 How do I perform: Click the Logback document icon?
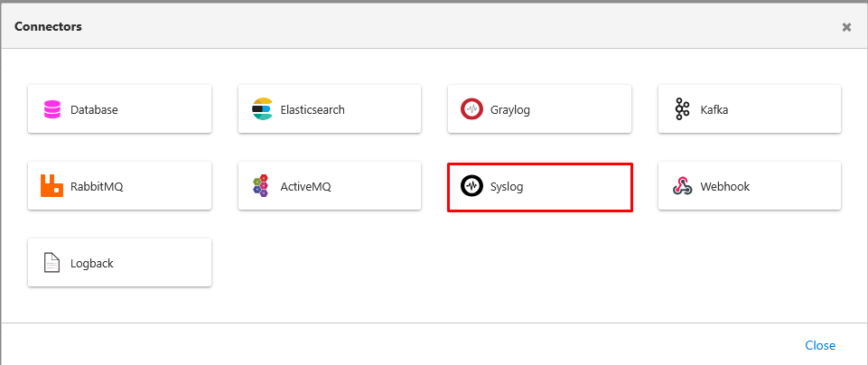(x=52, y=264)
